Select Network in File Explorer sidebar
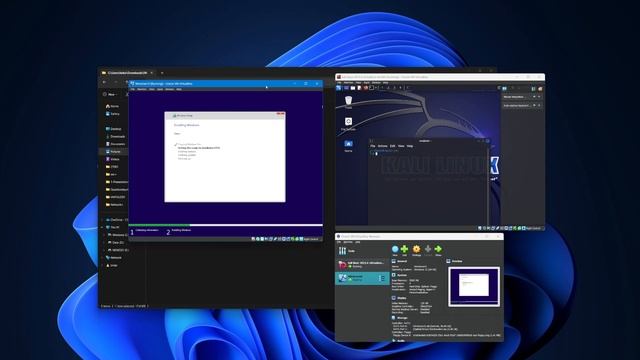Image resolution: width=640 pixels, height=360 pixels. (114, 258)
